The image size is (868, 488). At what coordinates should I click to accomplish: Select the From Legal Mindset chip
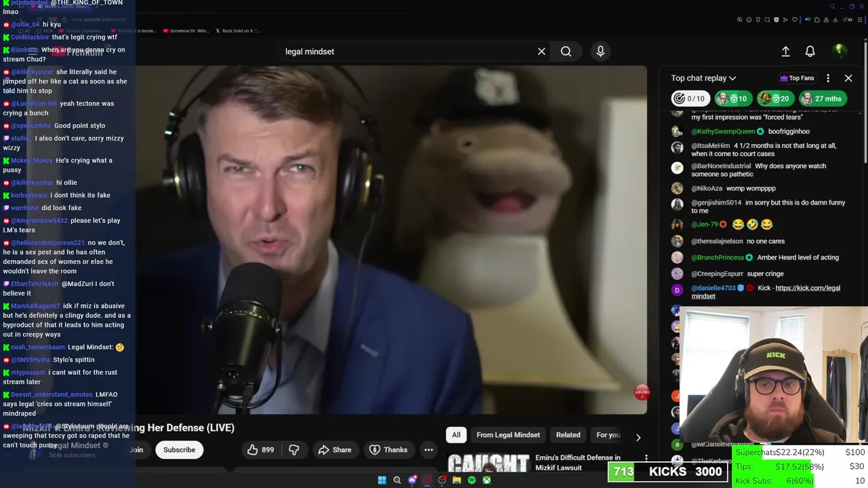point(508,435)
